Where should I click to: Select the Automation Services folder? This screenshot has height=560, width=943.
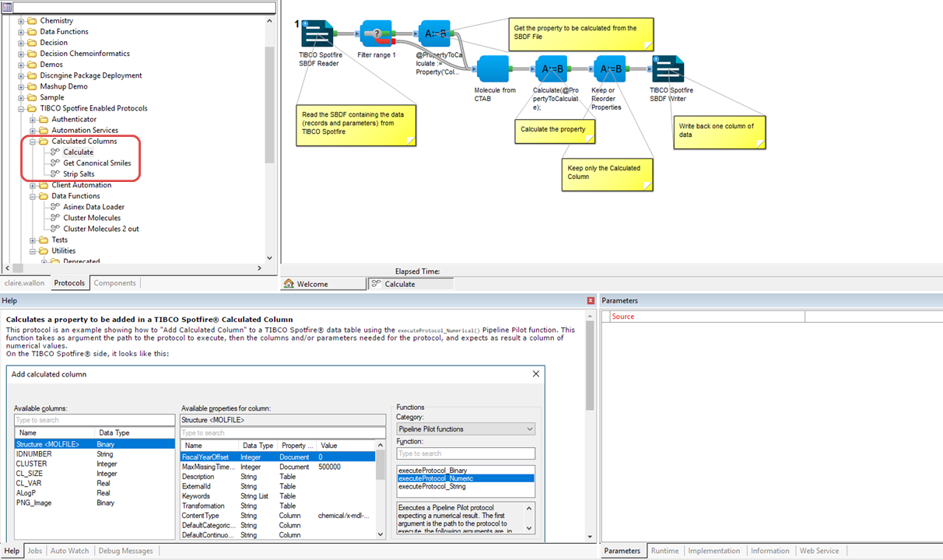click(85, 130)
